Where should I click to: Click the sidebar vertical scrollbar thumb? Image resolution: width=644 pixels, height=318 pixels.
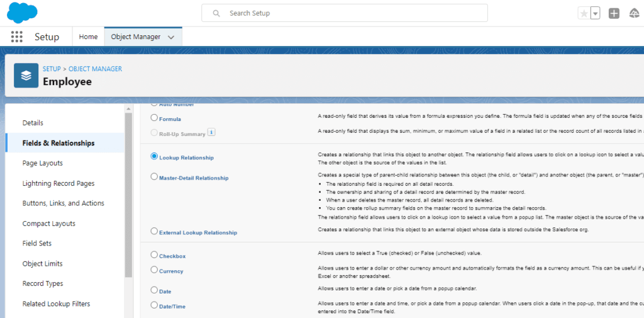[x=128, y=195]
